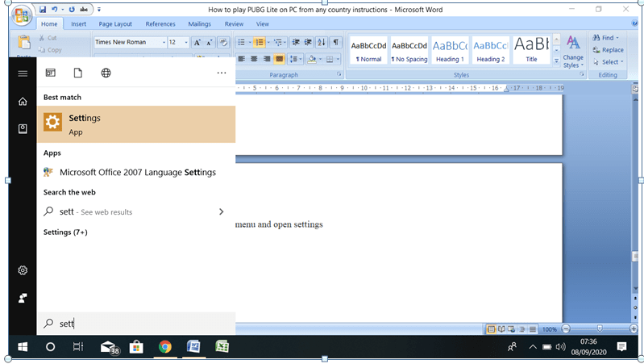Screen dimensions: 644x364
Task: Open Microsoft Office 2007 Language Settings result
Action: [136, 173]
